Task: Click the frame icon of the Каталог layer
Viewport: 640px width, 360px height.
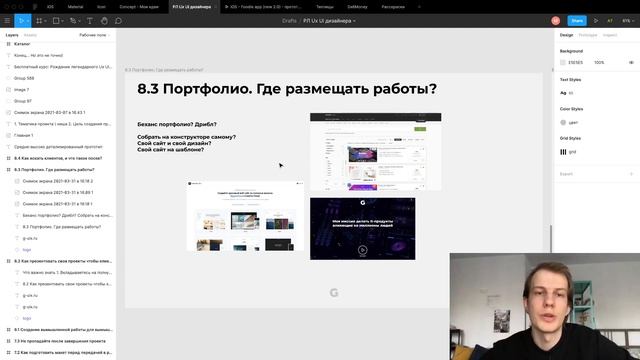Action: point(9,44)
